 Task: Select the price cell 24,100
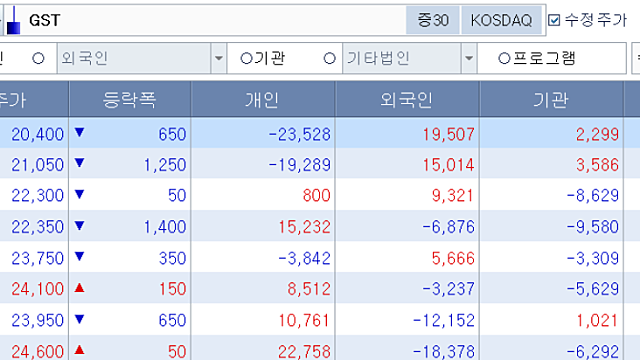pos(38,289)
